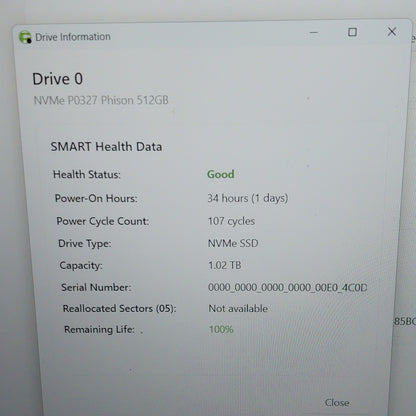Select the NVMe SSD drive type value
416x416 pixels.
click(x=233, y=243)
